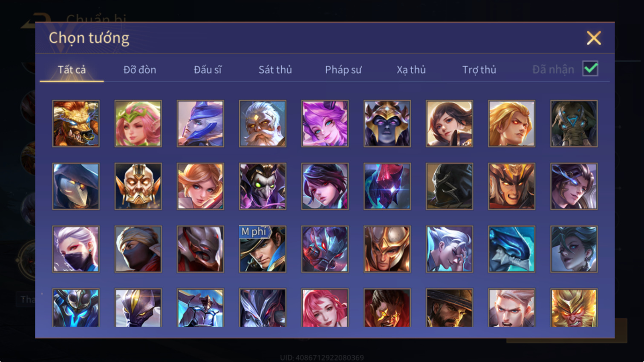Viewport: 644px width, 362px height.
Task: Select the purple-haired girl hero portrait
Action: coord(325,124)
